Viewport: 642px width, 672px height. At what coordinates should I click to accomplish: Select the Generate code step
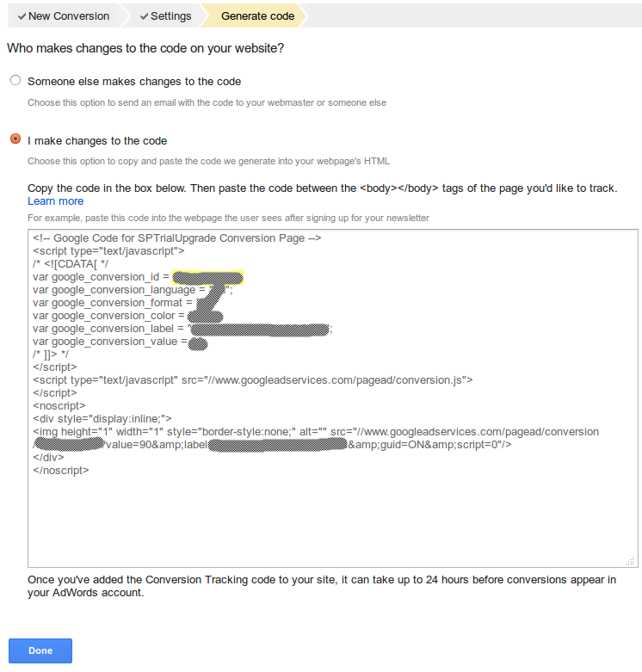257,16
